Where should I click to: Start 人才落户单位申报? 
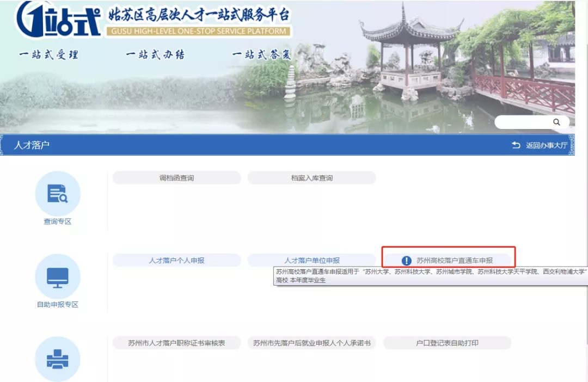(x=311, y=261)
